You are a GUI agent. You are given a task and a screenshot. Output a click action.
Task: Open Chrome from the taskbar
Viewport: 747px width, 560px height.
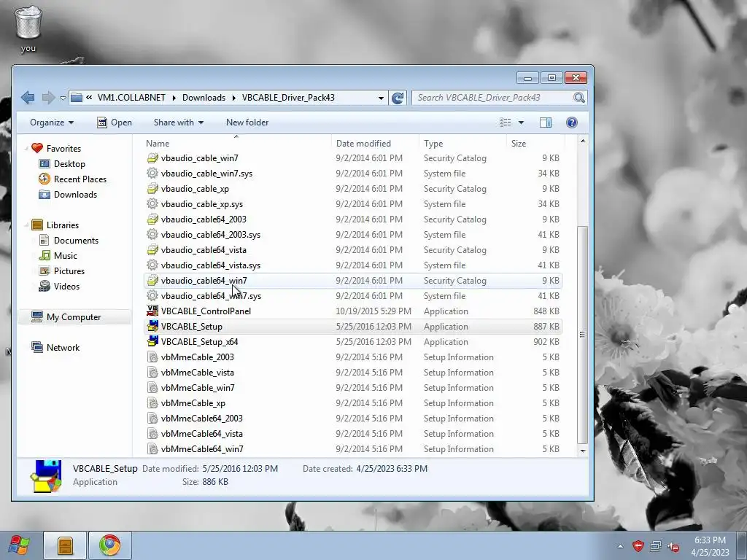110,545
